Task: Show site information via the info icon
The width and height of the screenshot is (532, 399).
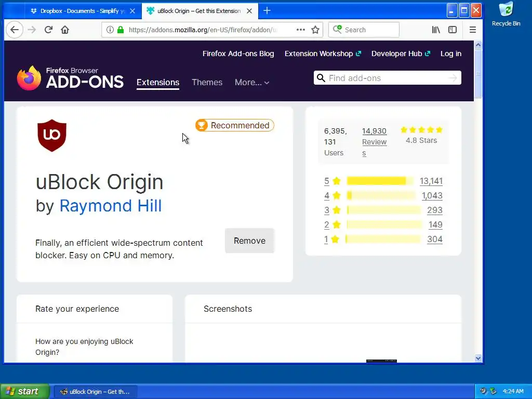Action: [x=110, y=30]
